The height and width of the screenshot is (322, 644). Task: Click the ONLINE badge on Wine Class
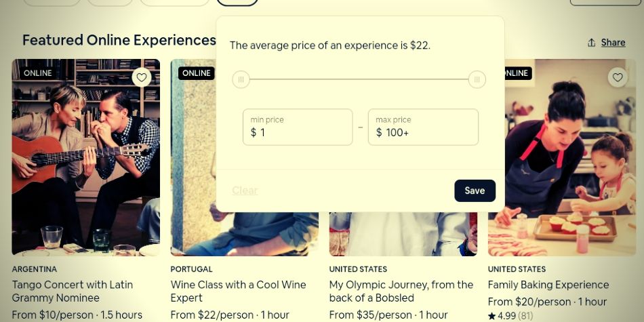click(x=196, y=73)
